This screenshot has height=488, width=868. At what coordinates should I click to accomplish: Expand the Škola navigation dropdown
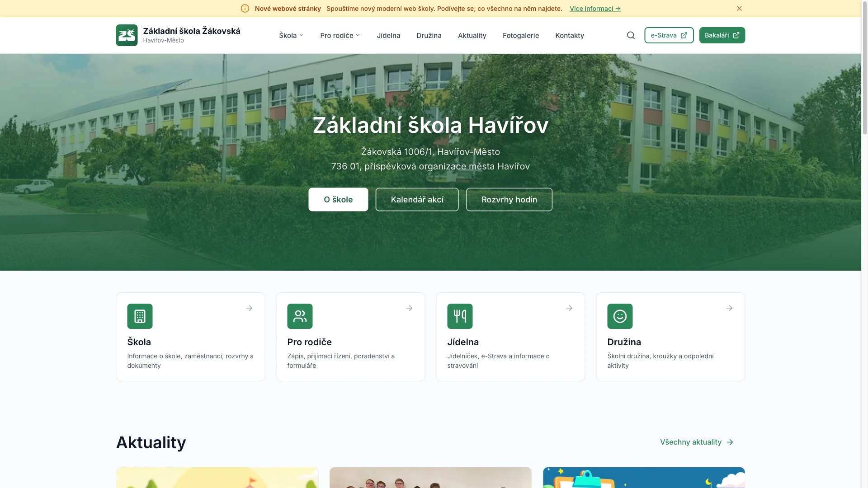291,35
